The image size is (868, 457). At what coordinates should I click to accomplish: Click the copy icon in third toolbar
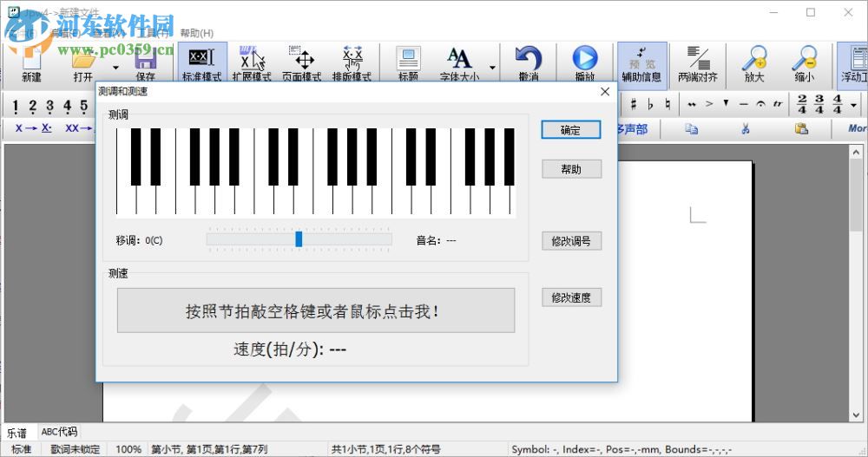(692, 129)
